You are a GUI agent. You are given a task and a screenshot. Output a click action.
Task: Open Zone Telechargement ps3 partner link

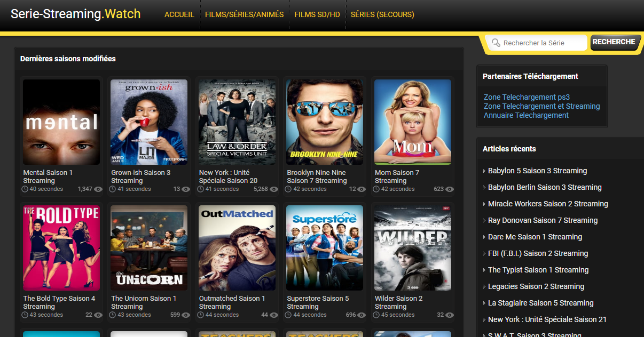[x=527, y=97]
